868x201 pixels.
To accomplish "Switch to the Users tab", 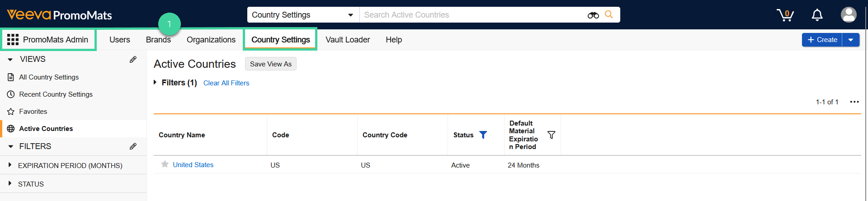I will (120, 40).
